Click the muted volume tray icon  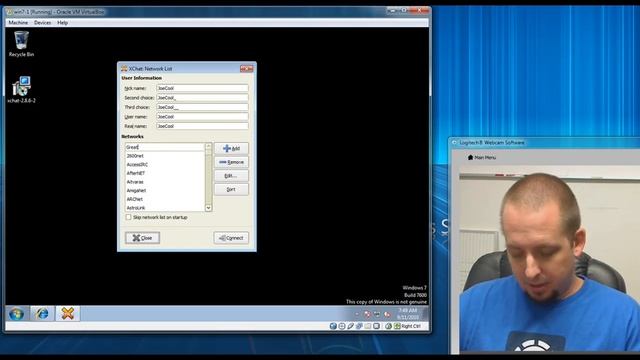tap(387, 314)
